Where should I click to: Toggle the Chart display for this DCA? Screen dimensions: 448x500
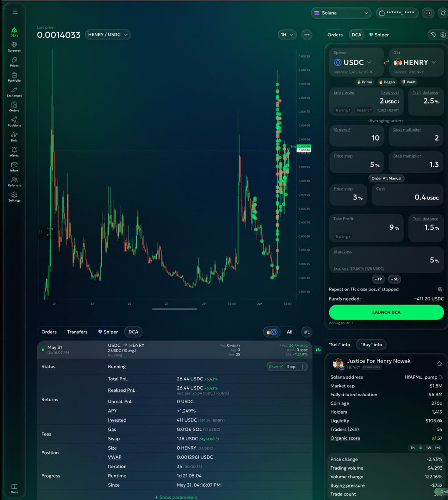pos(275,367)
